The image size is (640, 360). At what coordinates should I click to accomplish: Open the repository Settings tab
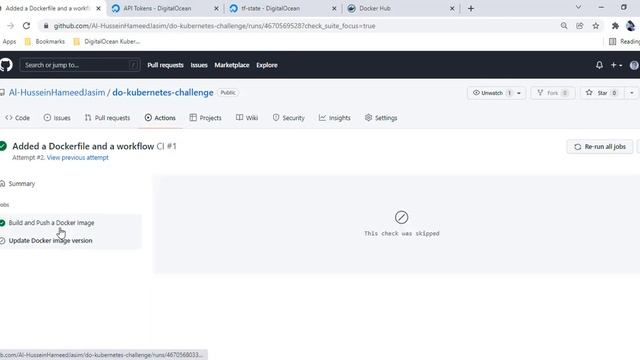point(381,118)
